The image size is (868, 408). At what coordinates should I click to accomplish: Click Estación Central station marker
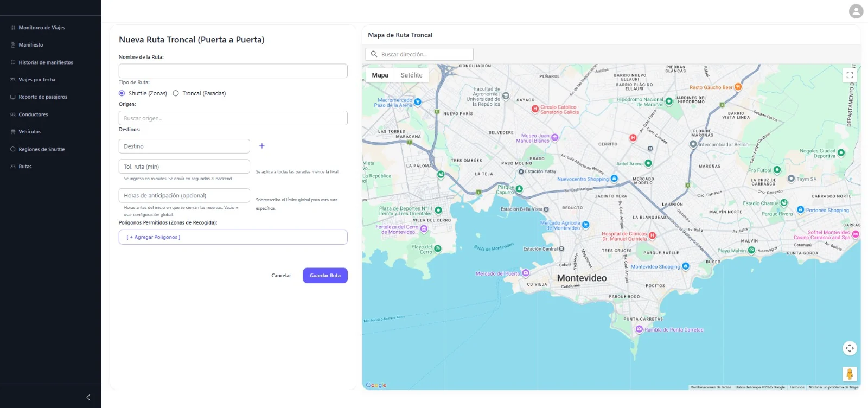[561, 249]
